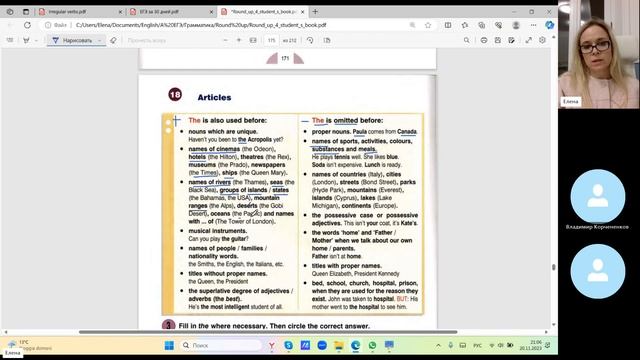Click 'titles with proper names.' text
640x360 pixels.
(x=347, y=266)
